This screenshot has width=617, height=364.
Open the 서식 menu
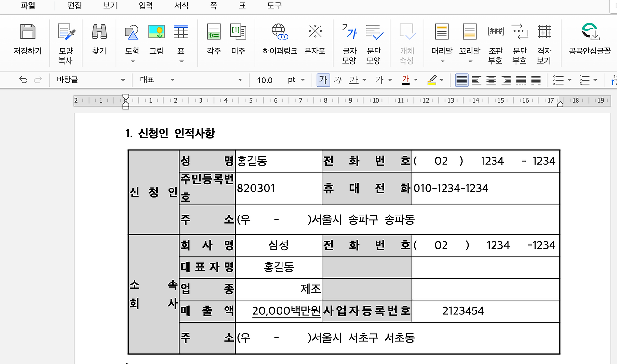pos(181,6)
